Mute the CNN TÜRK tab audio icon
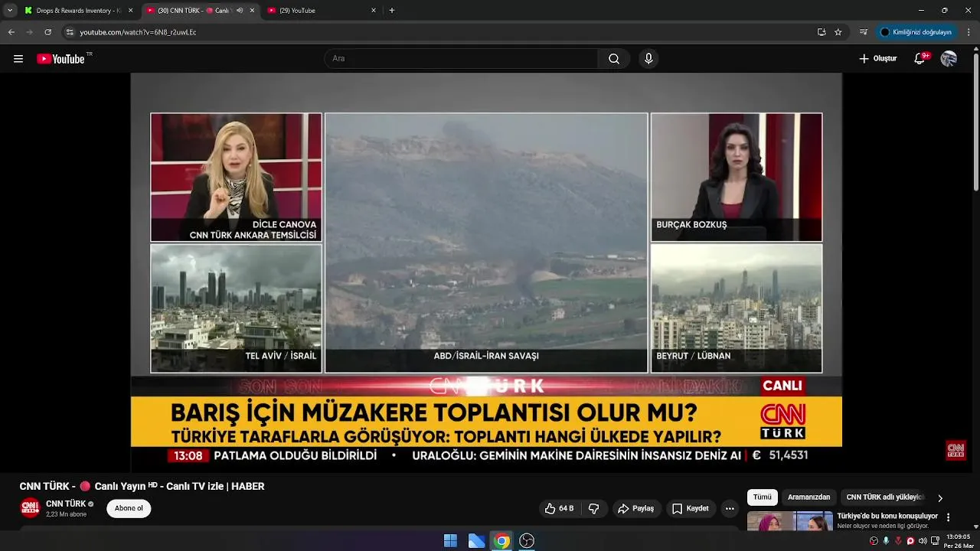Screen dimensions: 980x551 click(240, 11)
